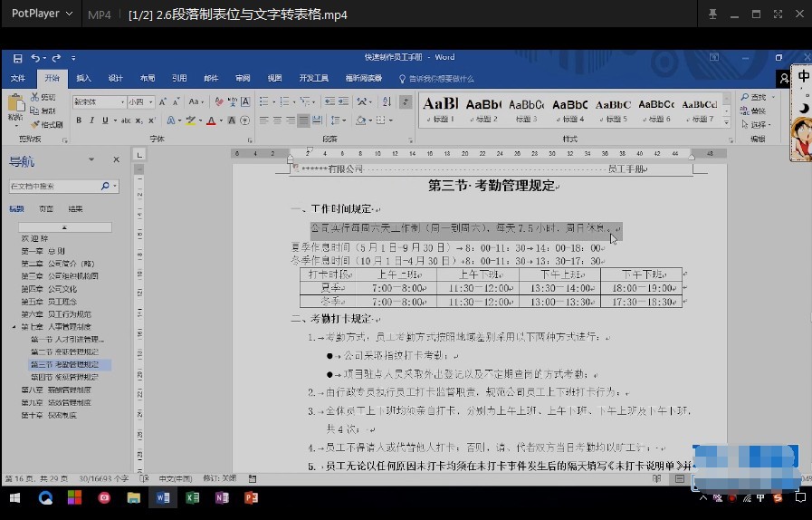Cut selection with the scissors icon
Viewport: 812px width, 520px height.
34,97
